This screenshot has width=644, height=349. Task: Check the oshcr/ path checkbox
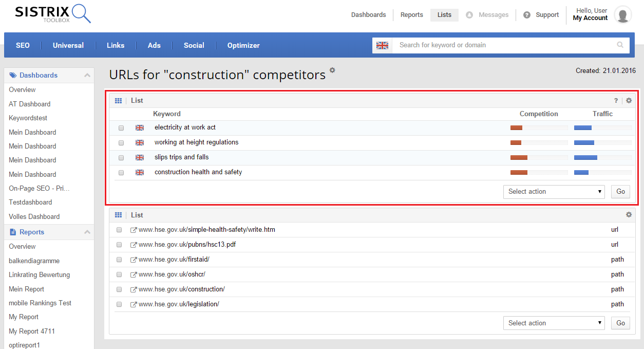click(x=119, y=274)
